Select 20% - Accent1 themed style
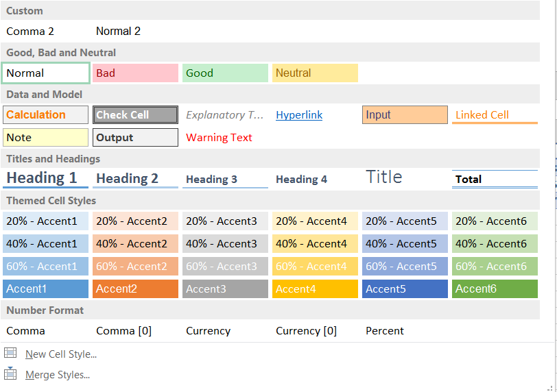 pos(46,221)
